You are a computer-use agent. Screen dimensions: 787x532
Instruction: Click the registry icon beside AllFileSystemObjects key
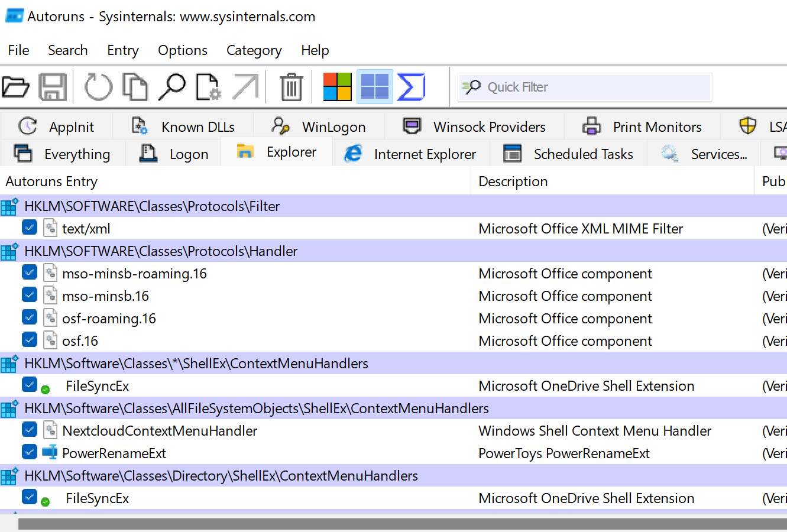(x=9, y=408)
